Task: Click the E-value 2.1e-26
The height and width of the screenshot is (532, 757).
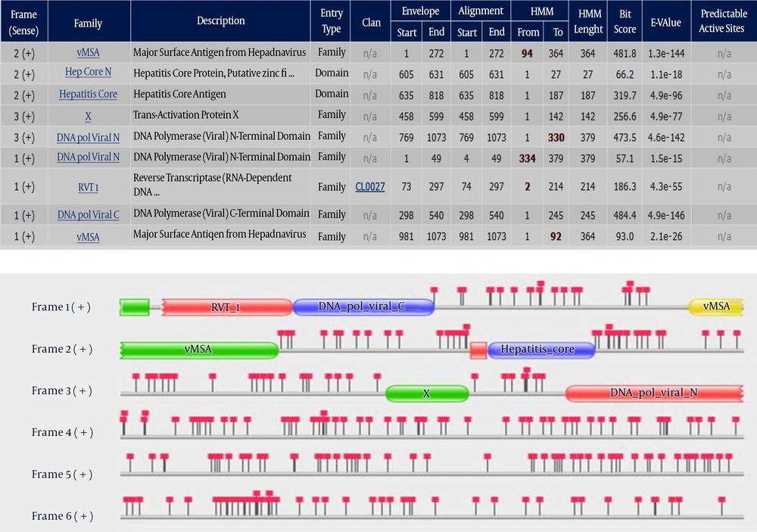Action: [x=666, y=237]
